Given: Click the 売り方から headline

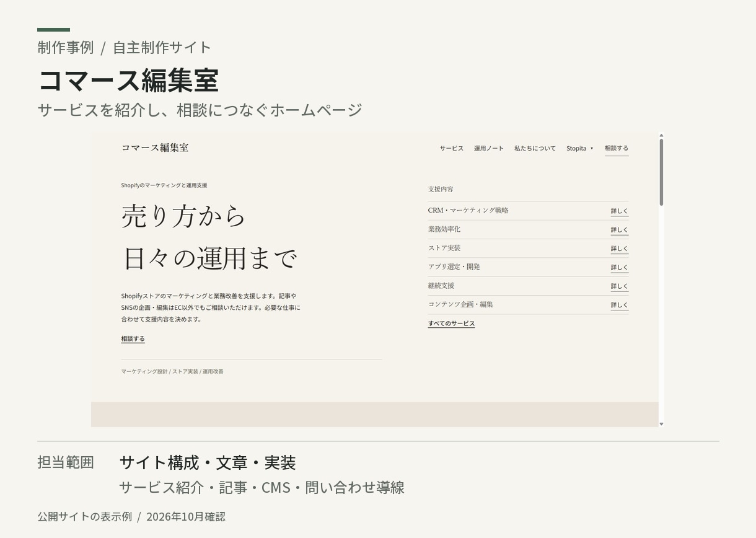Looking at the screenshot, I should click(x=184, y=216).
